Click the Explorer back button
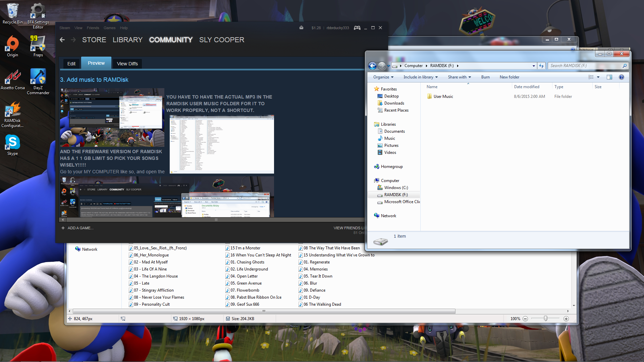This screenshot has width=644, height=362. point(372,66)
